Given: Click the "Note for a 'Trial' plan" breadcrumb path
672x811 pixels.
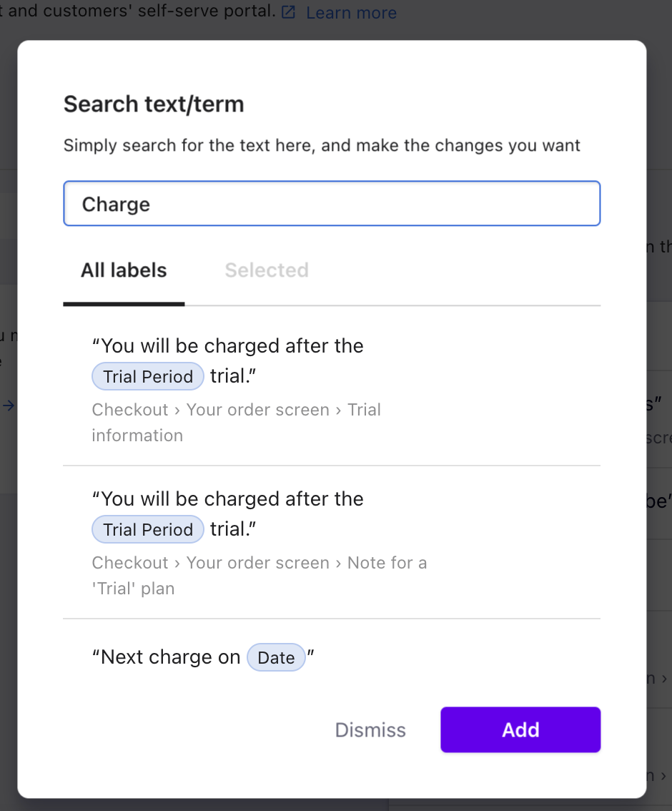Looking at the screenshot, I should [x=259, y=575].
